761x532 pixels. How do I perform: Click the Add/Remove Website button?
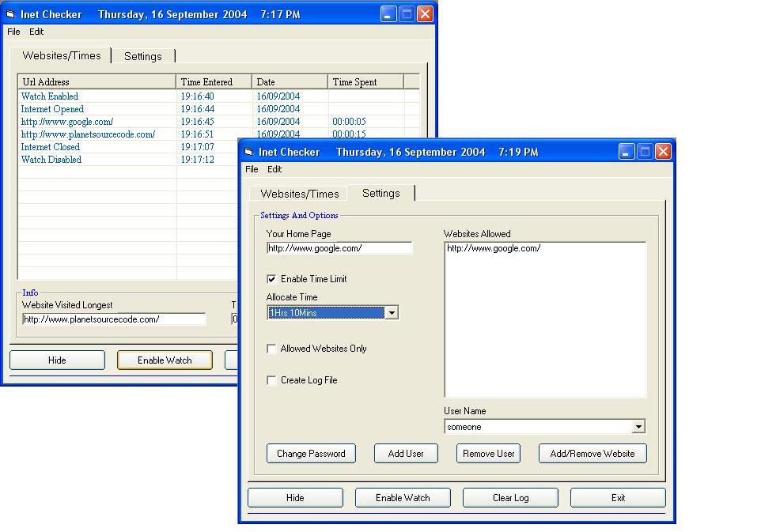(593, 454)
